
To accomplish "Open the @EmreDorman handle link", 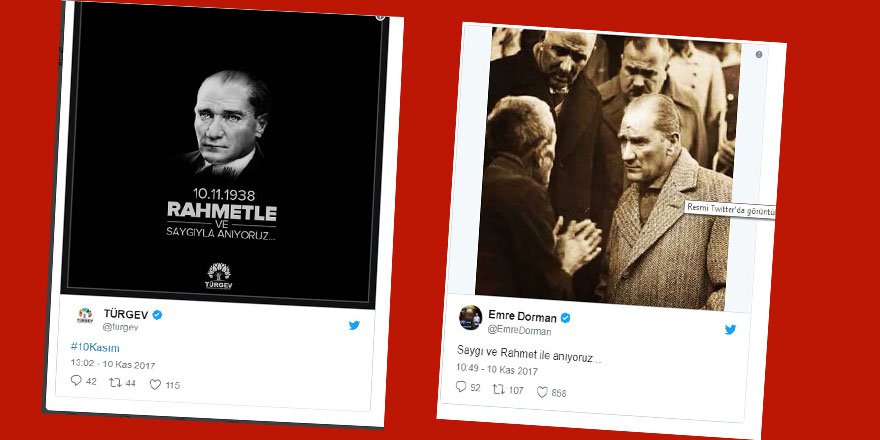I will click(520, 331).
